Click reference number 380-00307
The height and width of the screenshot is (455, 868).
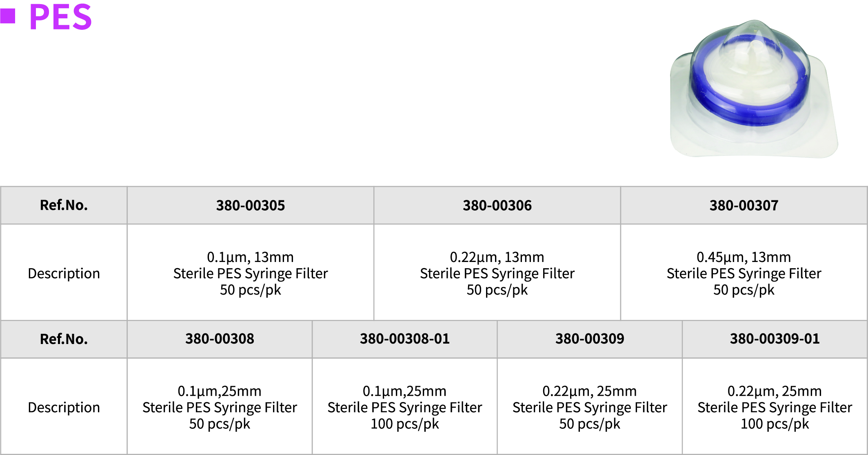(x=744, y=205)
